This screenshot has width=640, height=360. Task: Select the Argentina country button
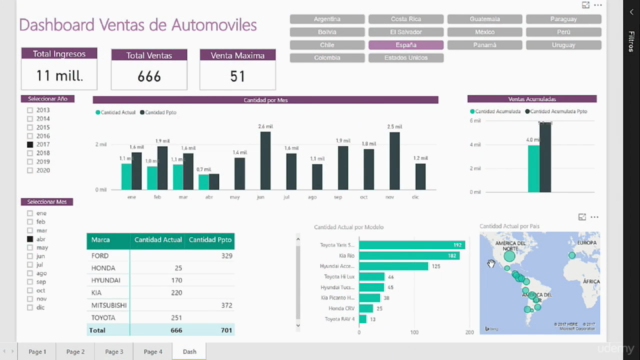pyautogui.click(x=327, y=19)
